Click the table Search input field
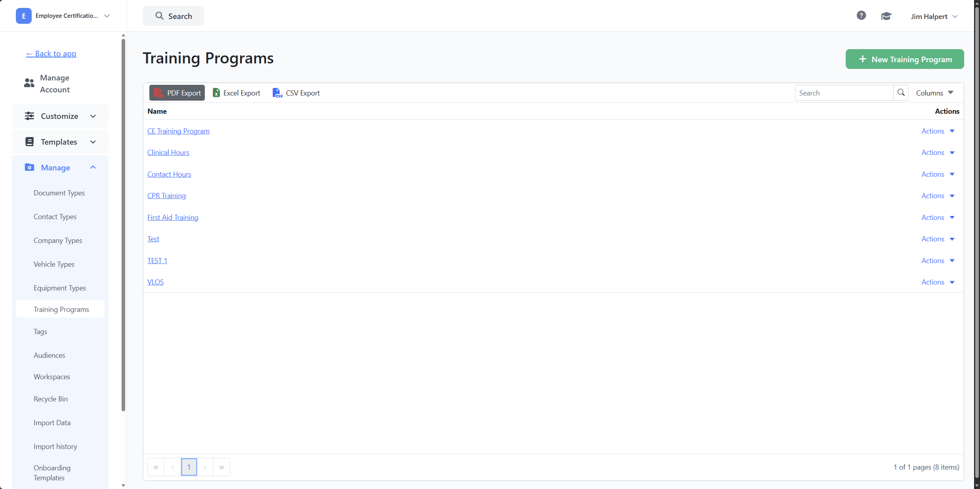 pyautogui.click(x=844, y=93)
